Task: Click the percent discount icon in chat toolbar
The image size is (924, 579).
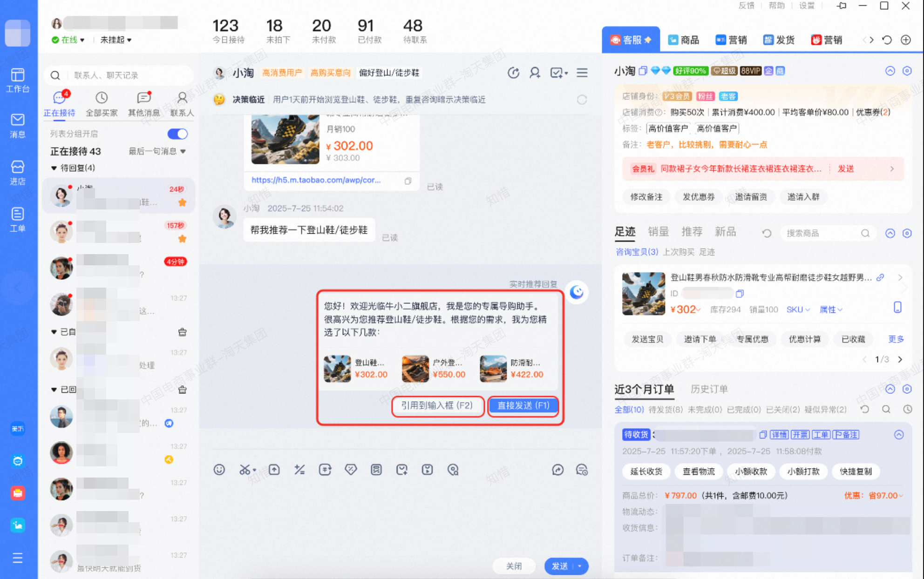Action: [x=299, y=470]
